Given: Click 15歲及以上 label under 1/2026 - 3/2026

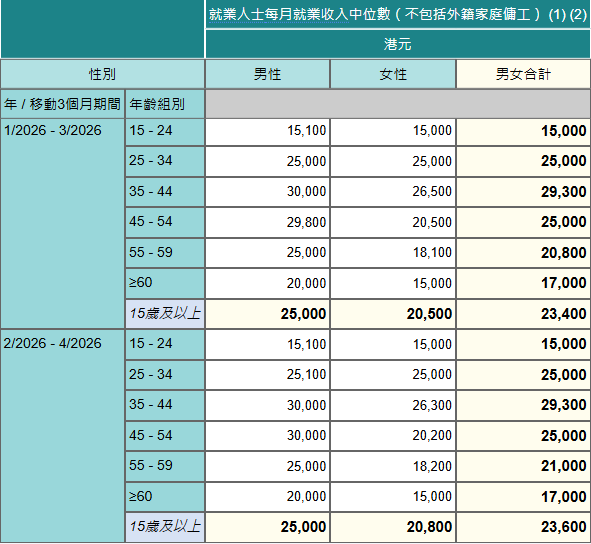Looking at the screenshot, I should [x=165, y=314].
